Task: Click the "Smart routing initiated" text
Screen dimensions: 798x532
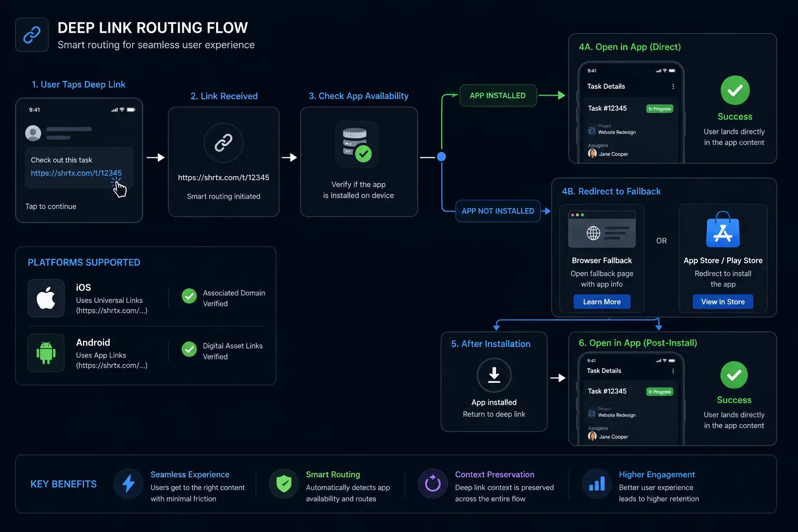Action: [x=223, y=196]
